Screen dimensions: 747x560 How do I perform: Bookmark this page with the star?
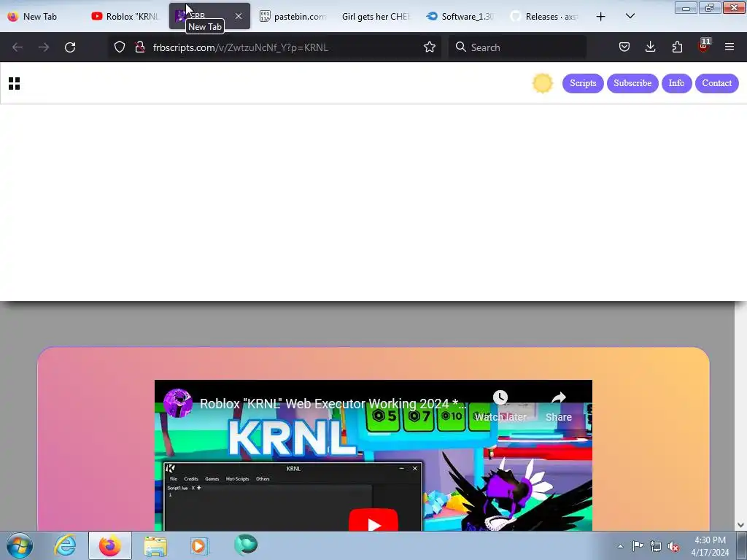429,47
